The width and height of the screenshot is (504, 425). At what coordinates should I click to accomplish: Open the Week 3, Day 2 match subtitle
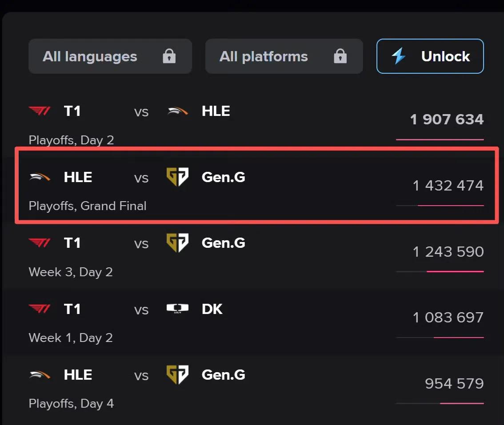pyautogui.click(x=71, y=272)
